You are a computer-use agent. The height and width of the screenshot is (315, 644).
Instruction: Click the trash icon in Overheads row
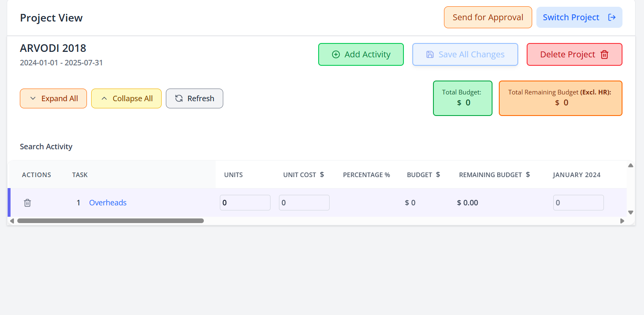click(x=27, y=203)
